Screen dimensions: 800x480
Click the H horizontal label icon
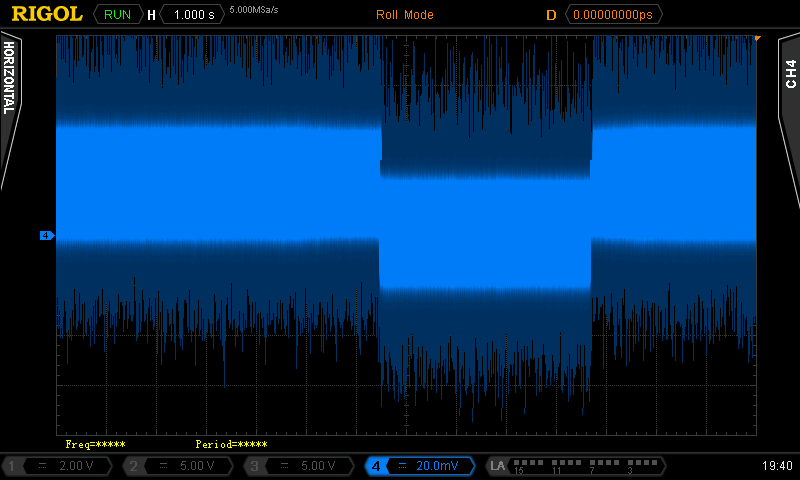[151, 15]
